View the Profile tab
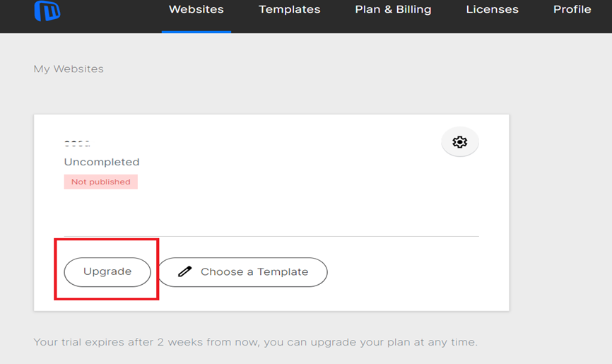The image size is (612, 364). [x=572, y=10]
